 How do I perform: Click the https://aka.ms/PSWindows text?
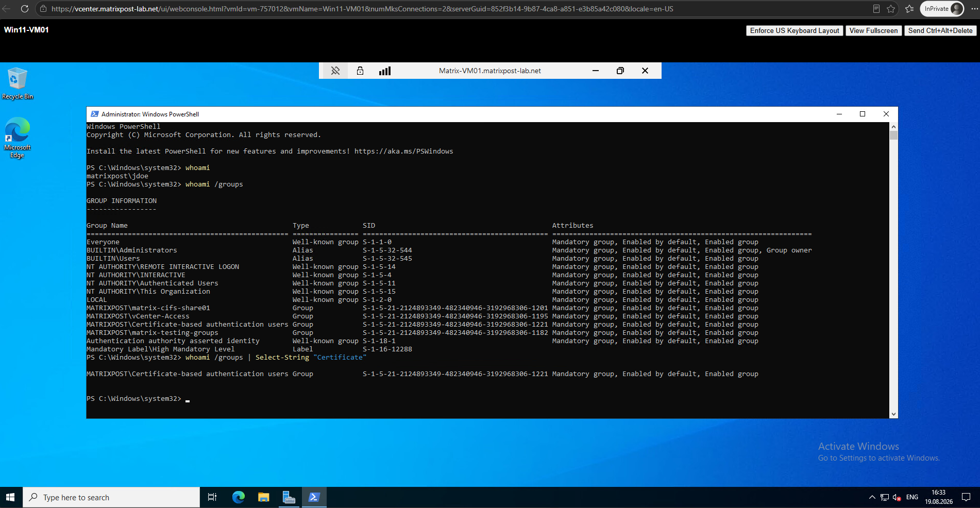tap(404, 151)
